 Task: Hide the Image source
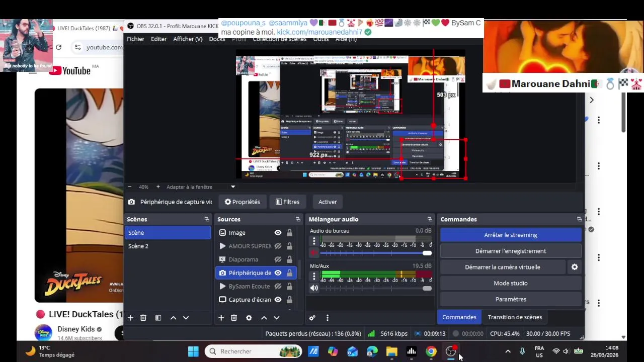[278, 233]
